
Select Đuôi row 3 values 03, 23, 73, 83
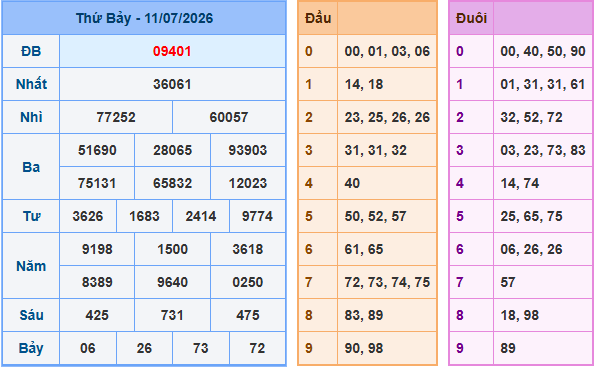[x=543, y=150]
